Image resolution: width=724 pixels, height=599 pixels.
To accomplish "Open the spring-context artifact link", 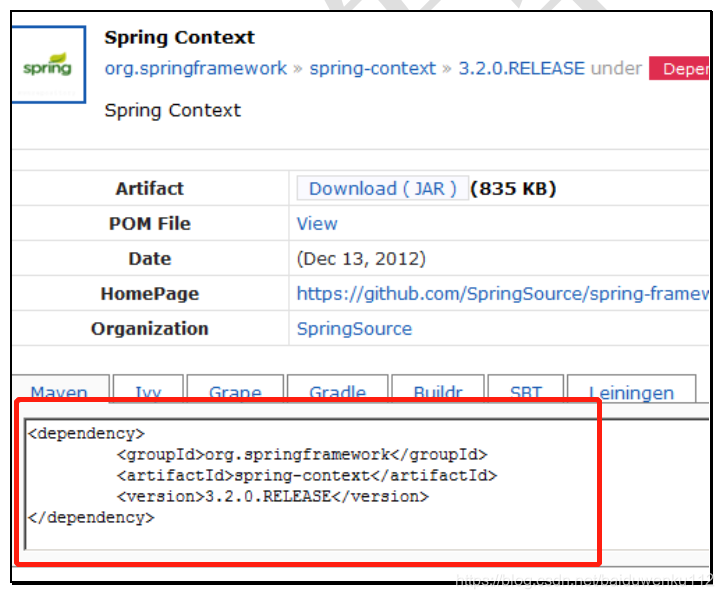I will (372, 68).
